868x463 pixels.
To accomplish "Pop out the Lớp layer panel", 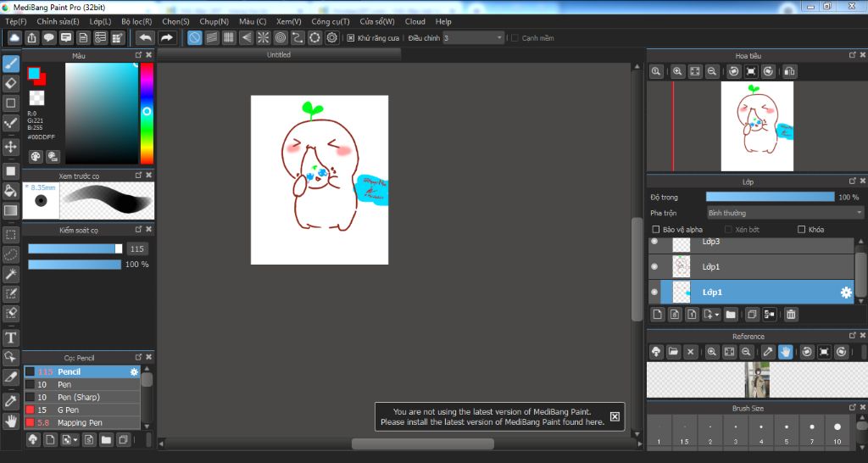I will pyautogui.click(x=853, y=181).
